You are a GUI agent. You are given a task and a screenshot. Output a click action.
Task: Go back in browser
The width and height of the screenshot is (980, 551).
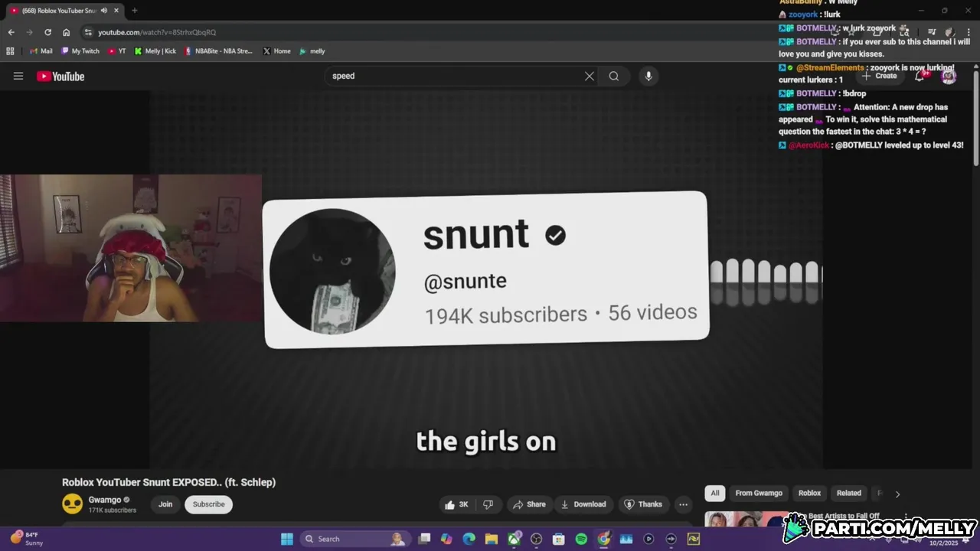11,32
